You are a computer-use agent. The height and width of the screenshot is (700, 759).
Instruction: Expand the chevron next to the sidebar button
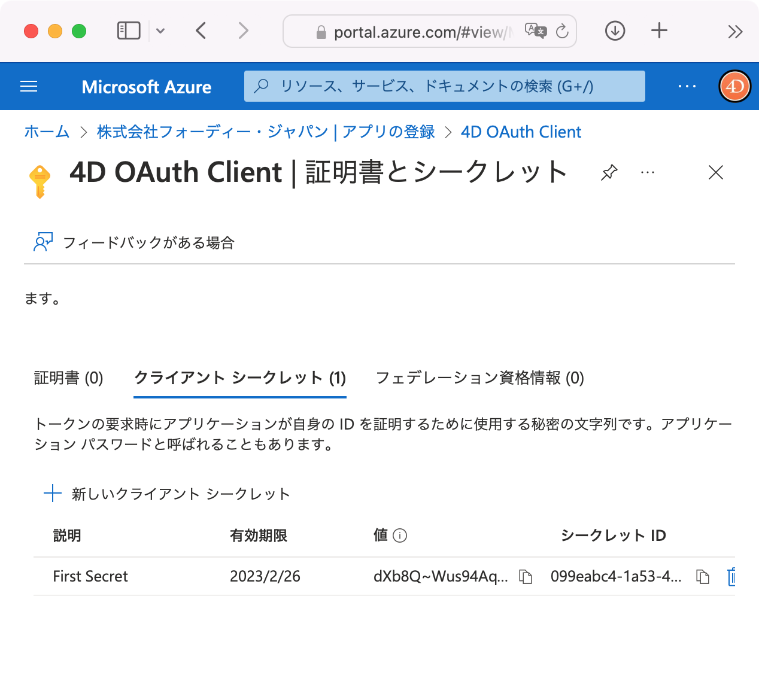point(160,31)
